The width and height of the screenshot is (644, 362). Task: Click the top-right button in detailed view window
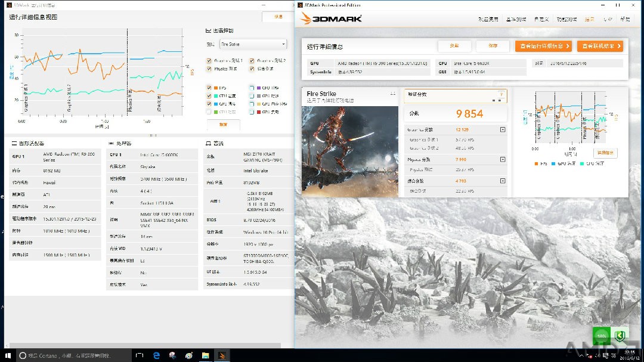pos(278,17)
